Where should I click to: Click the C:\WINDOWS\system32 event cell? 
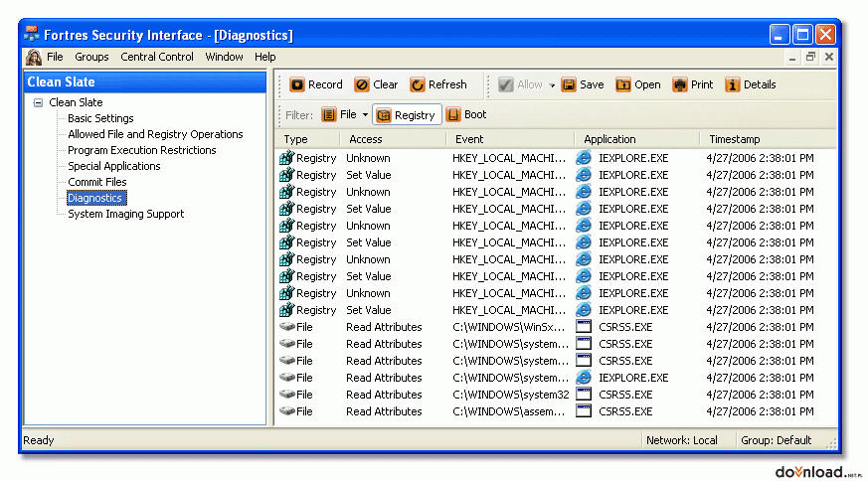pos(510,395)
